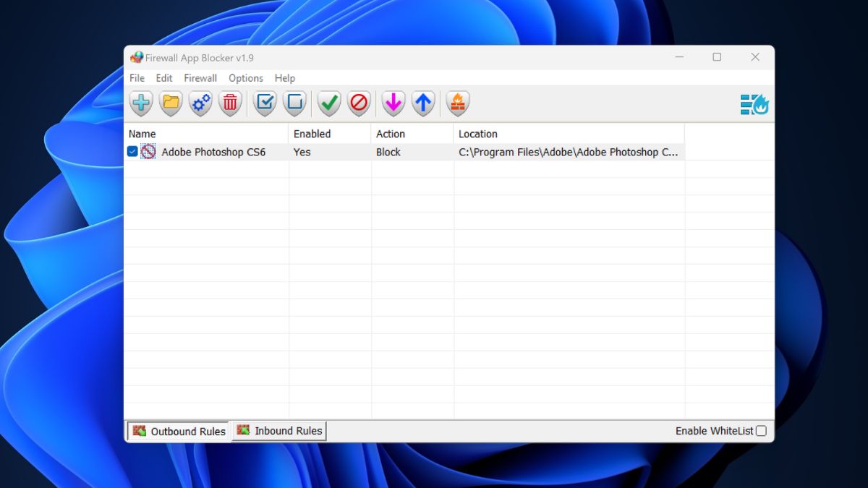Click the green checkmark Allow icon

(329, 103)
